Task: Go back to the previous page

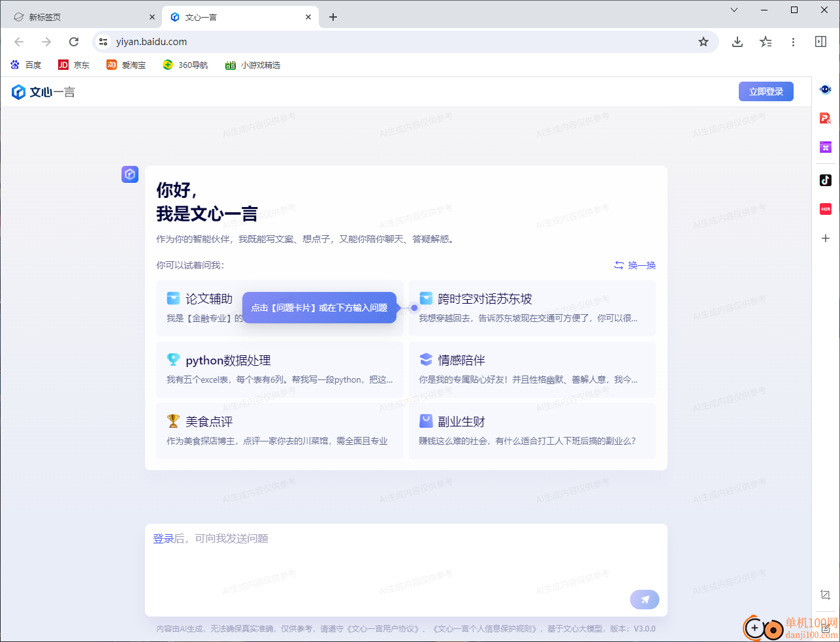Action: click(x=19, y=42)
